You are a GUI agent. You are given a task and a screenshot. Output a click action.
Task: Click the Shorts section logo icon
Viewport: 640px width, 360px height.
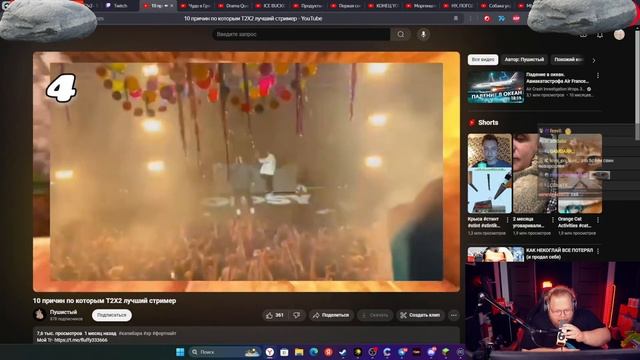[472, 122]
